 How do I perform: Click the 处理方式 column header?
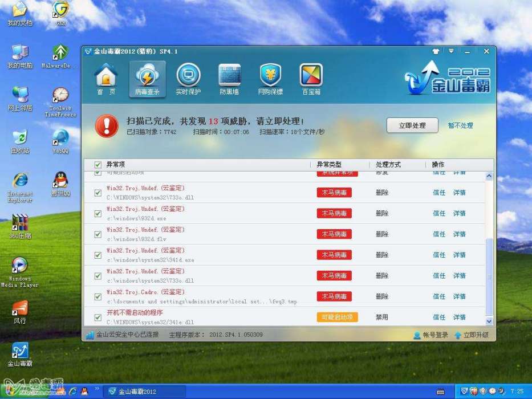pos(388,165)
